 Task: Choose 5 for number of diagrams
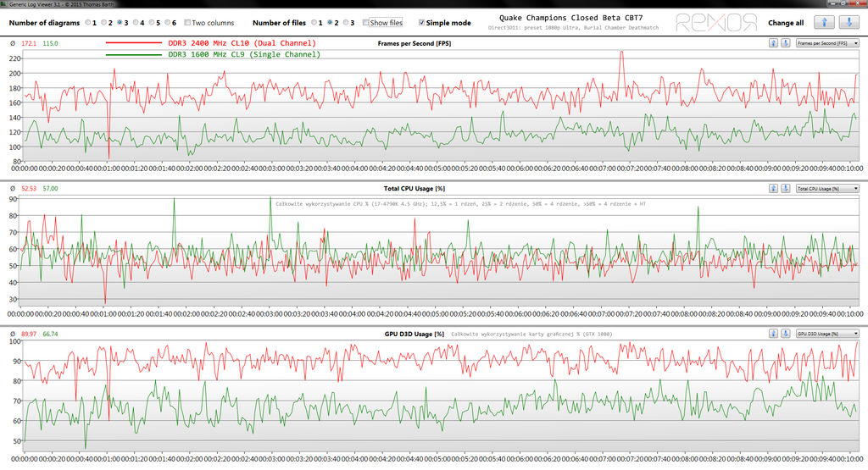(152, 23)
